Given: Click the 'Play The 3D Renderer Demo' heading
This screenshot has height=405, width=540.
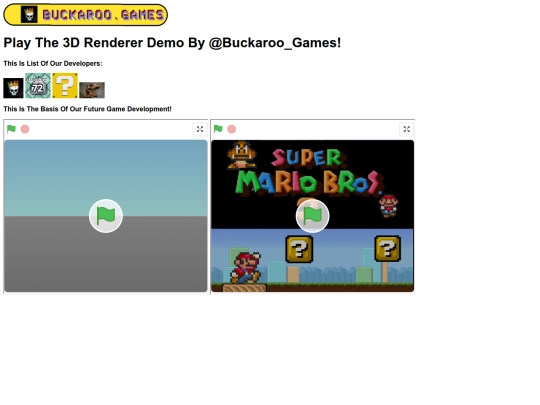Looking at the screenshot, I should coord(172,43).
